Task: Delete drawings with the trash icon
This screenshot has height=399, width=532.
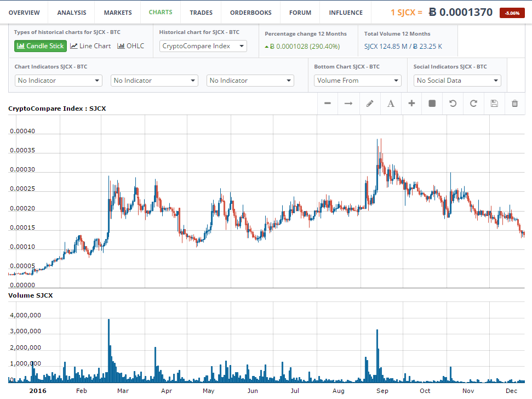Action: tap(515, 104)
